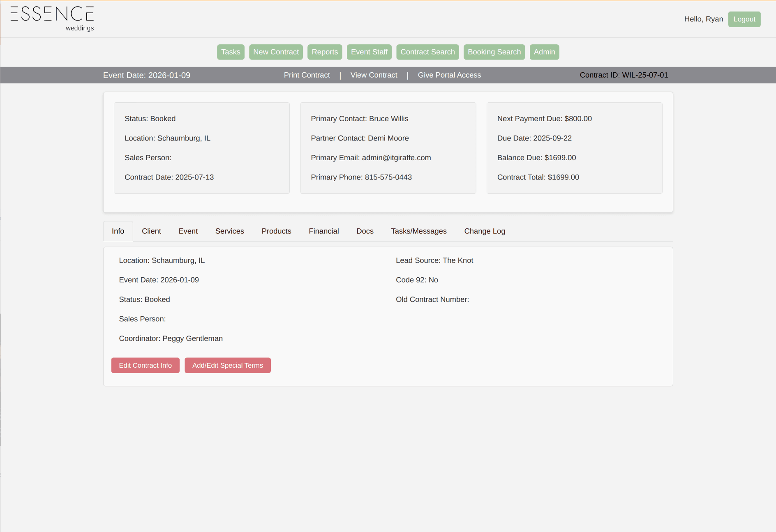Open the Tasks/Messages tab
776x532 pixels.
pyautogui.click(x=419, y=231)
